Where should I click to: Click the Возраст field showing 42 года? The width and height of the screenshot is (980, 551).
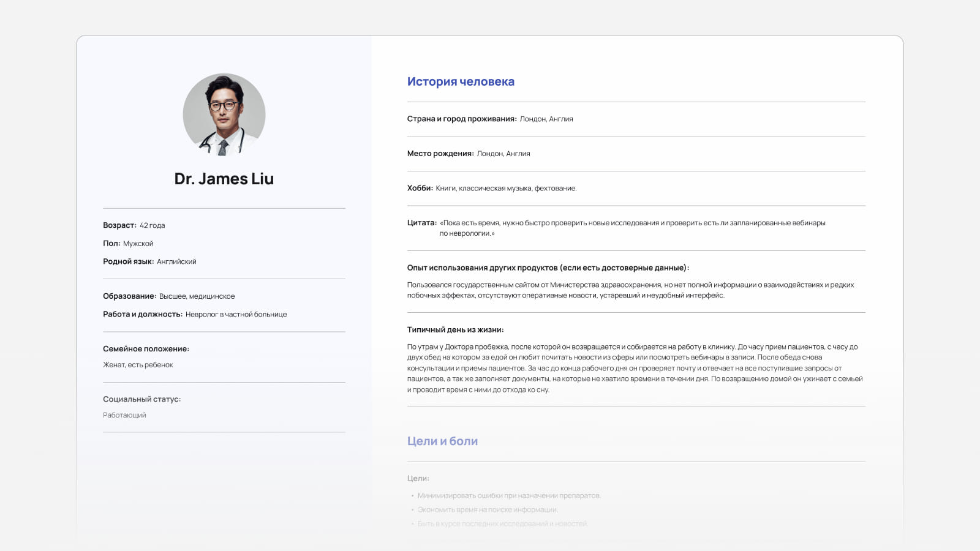pos(135,225)
